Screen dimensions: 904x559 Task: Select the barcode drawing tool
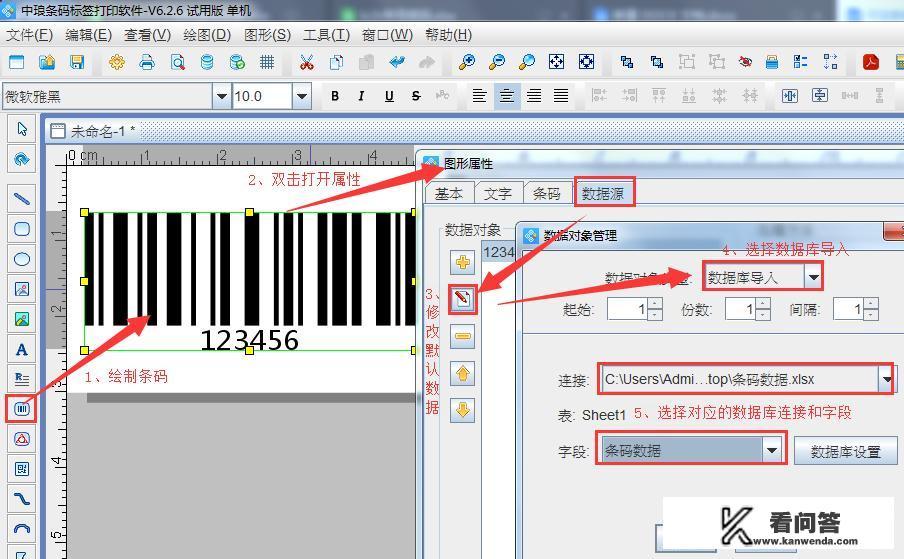(x=21, y=409)
